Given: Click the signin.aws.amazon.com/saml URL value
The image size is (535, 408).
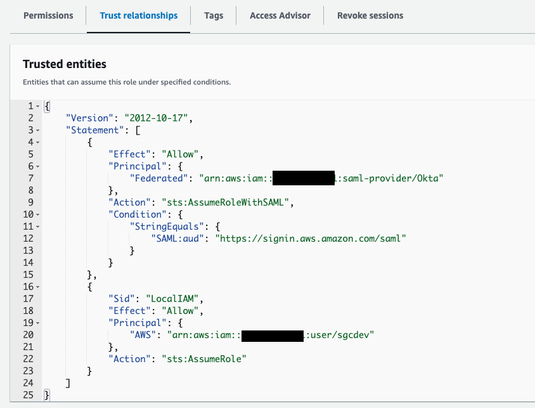Looking at the screenshot, I should pyautogui.click(x=310, y=238).
